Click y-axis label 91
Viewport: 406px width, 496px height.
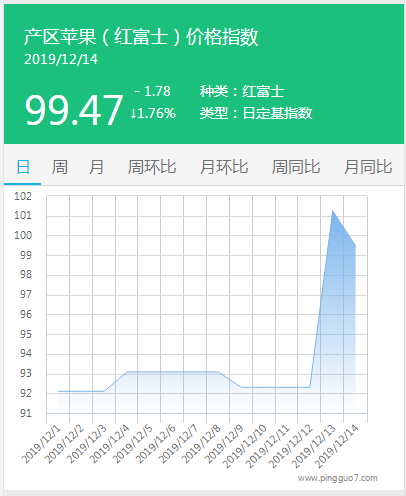(x=26, y=413)
